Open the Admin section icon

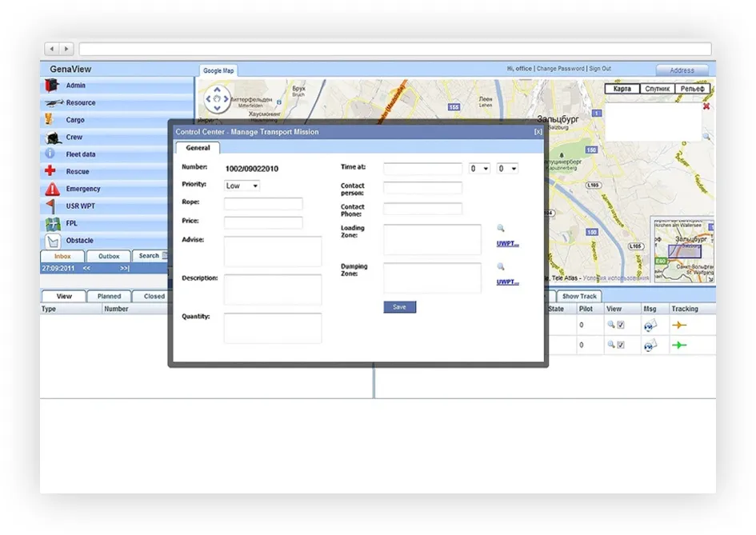pyautogui.click(x=51, y=86)
